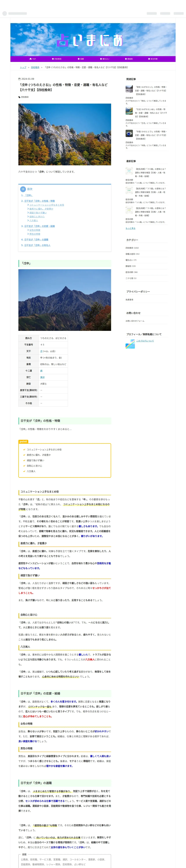The image size is (186, 868).
Task: Open the お問い合わせフォーム link
Action: click(x=135, y=321)
